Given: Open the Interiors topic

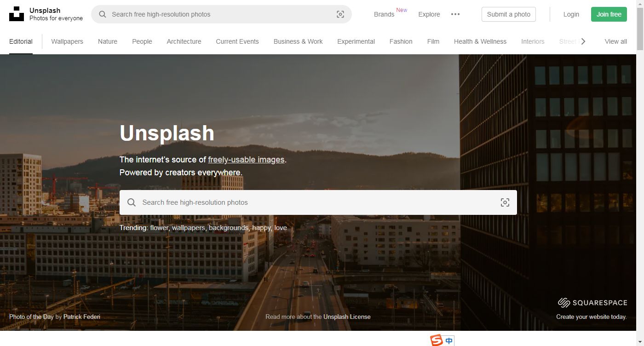Looking at the screenshot, I should [x=533, y=41].
